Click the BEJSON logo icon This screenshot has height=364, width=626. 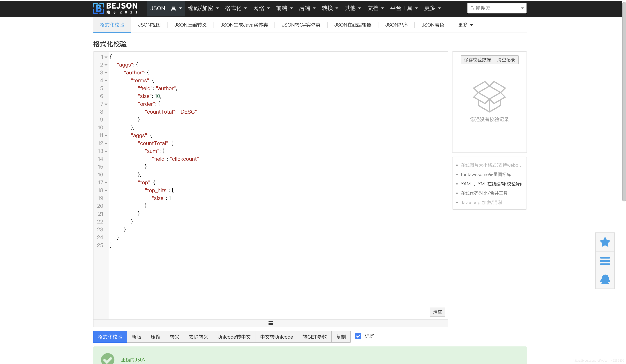98,8
